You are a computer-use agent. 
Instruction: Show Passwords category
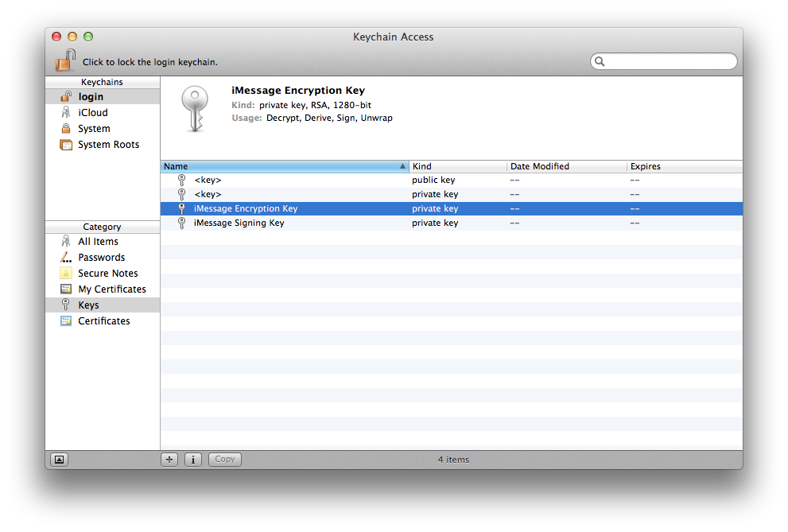click(103, 258)
